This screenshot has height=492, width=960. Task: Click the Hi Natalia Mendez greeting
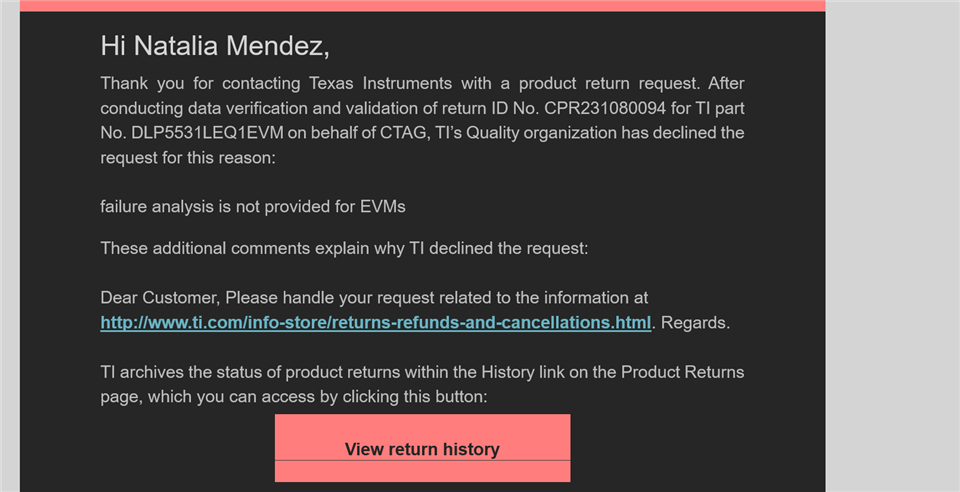(x=215, y=46)
